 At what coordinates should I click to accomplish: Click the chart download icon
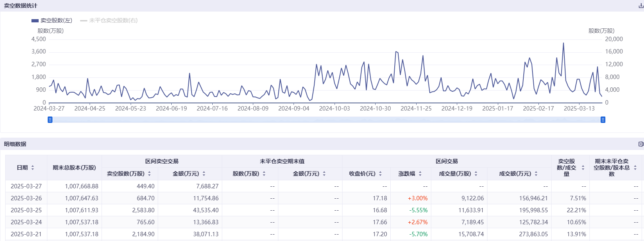[641, 6]
